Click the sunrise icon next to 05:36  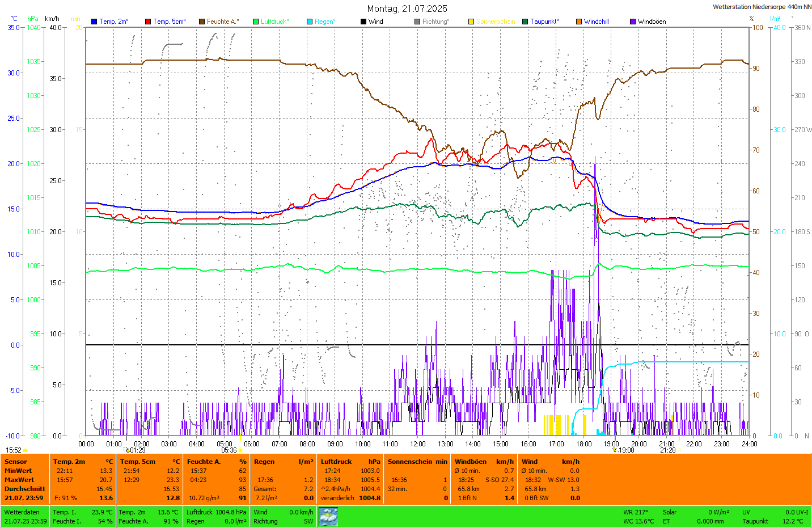click(x=240, y=450)
